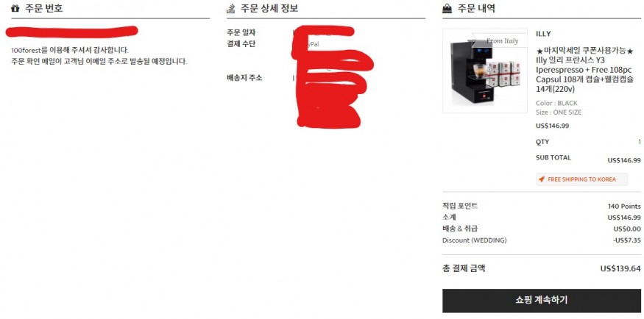Select the 주문 내역 section heading
This screenshot has height=319, width=644.
[476, 8]
